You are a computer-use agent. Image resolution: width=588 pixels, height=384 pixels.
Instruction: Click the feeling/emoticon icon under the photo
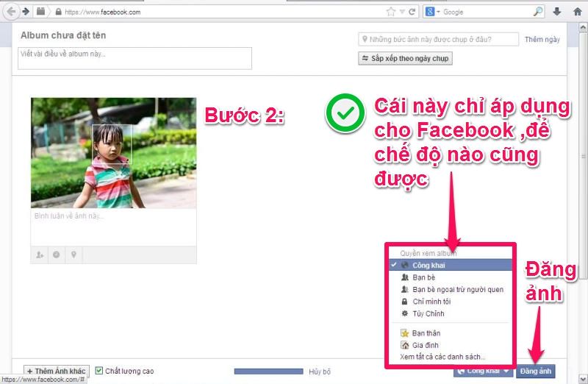tap(57, 255)
